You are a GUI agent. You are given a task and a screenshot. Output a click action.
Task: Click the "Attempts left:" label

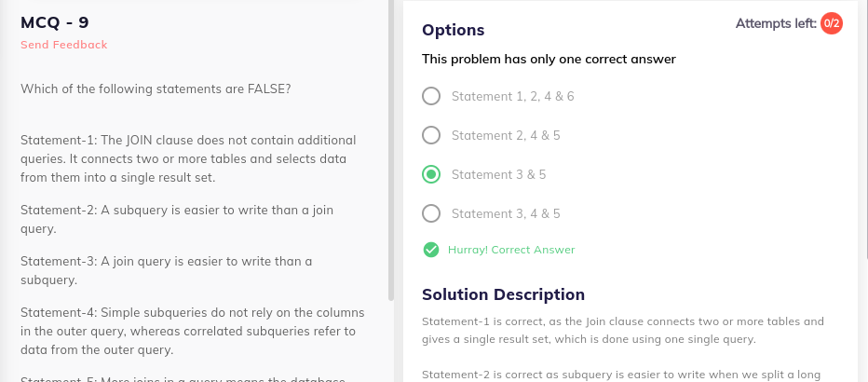[776, 24]
